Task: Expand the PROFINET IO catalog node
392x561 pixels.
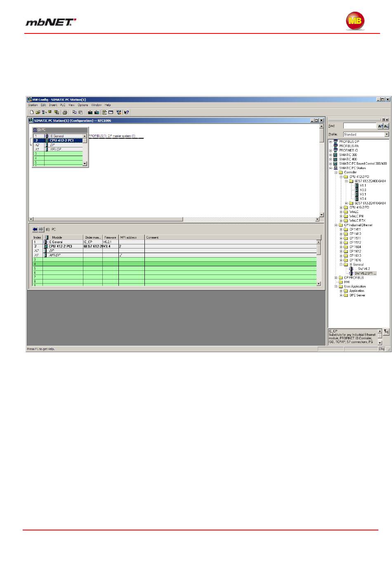Action: click(x=331, y=150)
